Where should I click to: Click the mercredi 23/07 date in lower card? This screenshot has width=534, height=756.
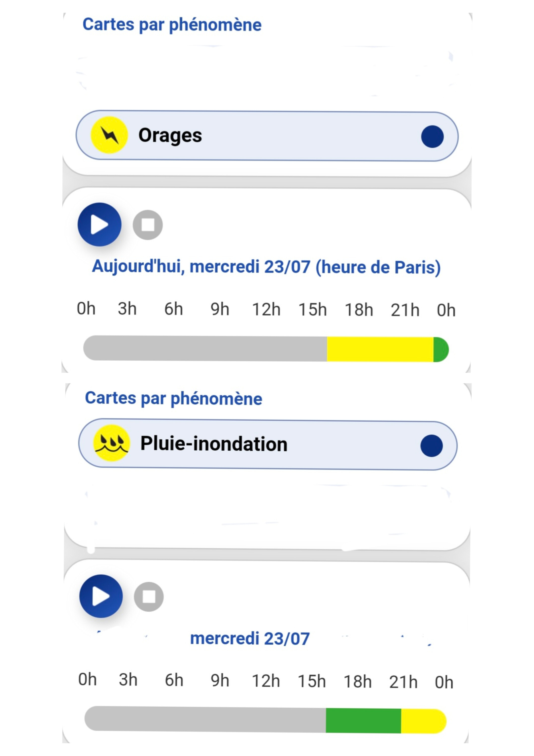250,639
